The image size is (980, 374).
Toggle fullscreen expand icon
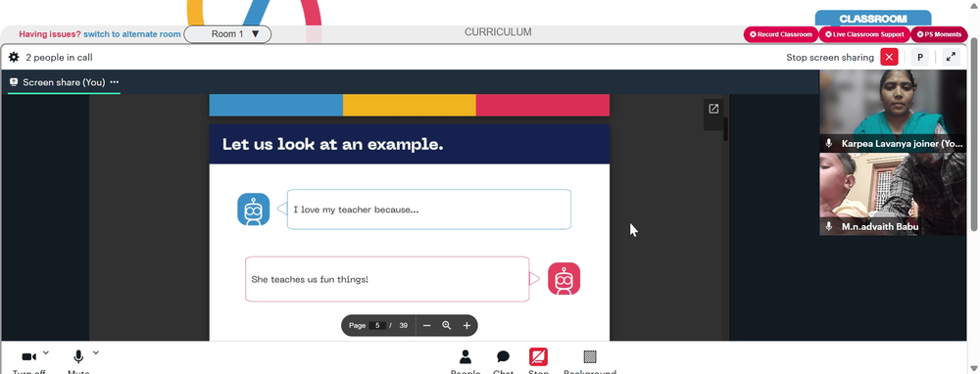[x=951, y=57]
